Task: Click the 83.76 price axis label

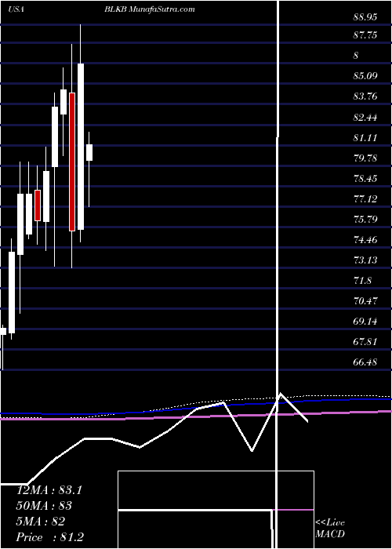Action: pyautogui.click(x=365, y=96)
